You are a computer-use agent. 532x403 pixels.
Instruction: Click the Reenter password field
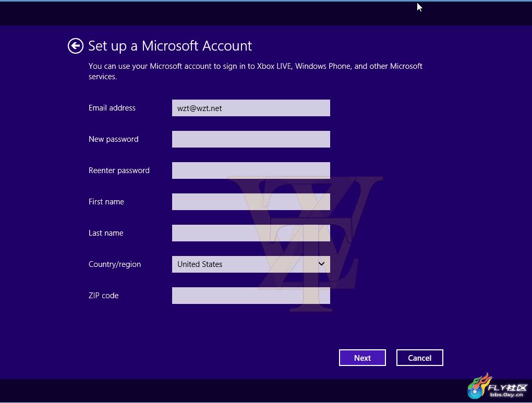[x=251, y=170]
